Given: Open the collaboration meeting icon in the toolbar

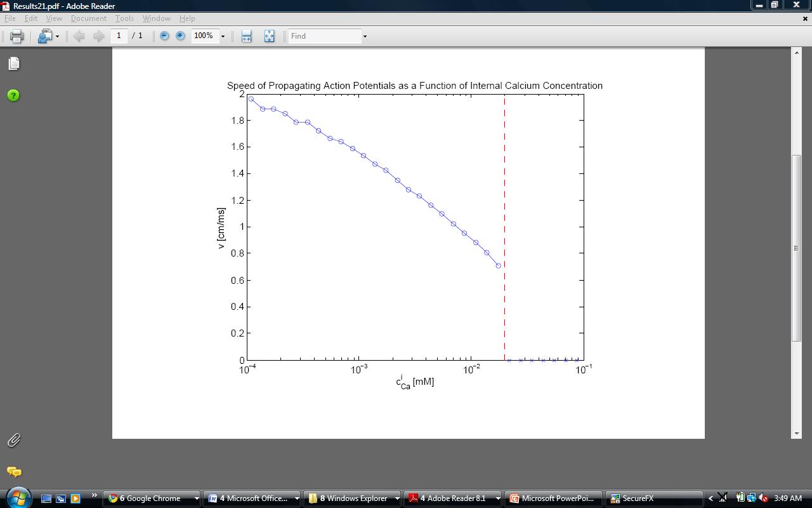Looking at the screenshot, I should [x=44, y=36].
